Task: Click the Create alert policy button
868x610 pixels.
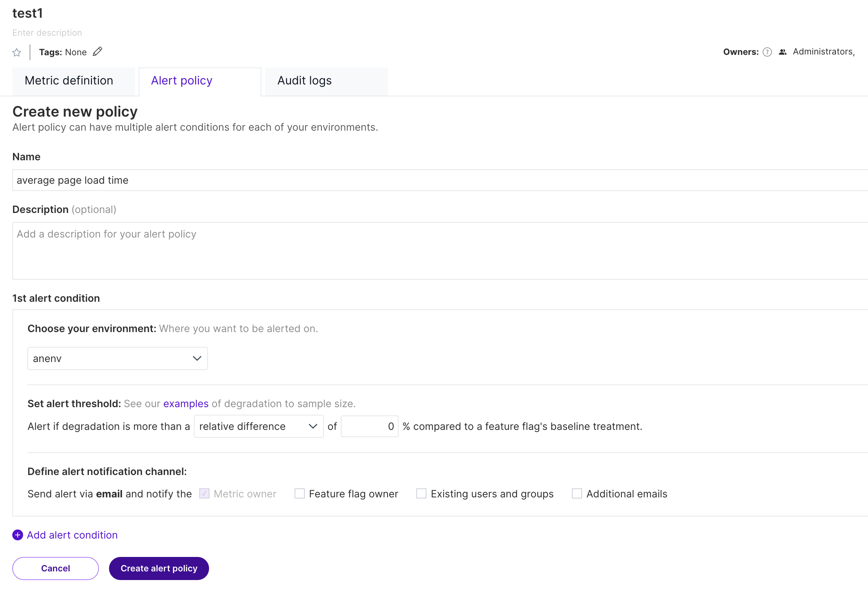Action: pyautogui.click(x=159, y=568)
